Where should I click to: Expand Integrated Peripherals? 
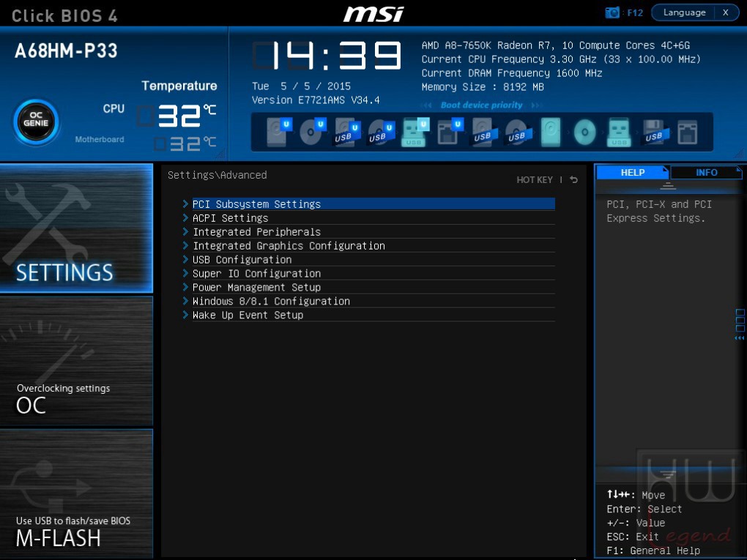coord(373,232)
